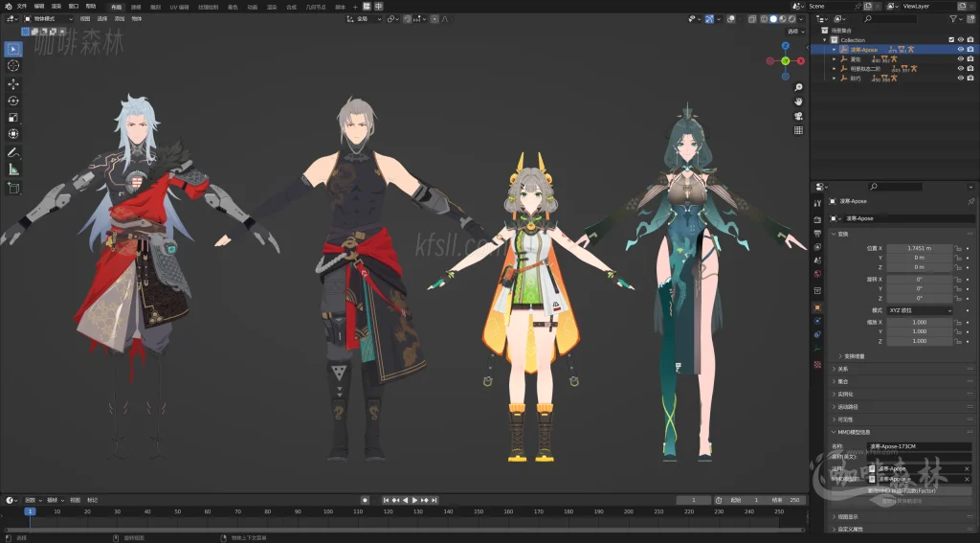Hide Collection with its eye icon

coord(961,40)
